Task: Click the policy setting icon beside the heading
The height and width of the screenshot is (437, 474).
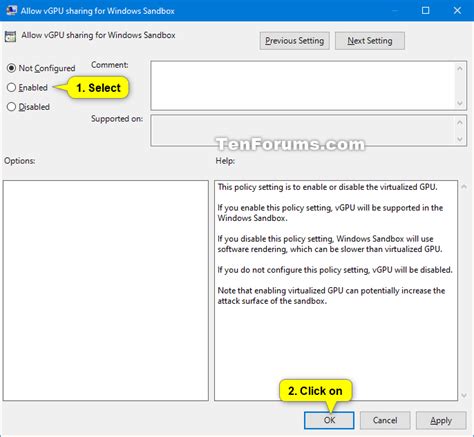Action: 10,36
